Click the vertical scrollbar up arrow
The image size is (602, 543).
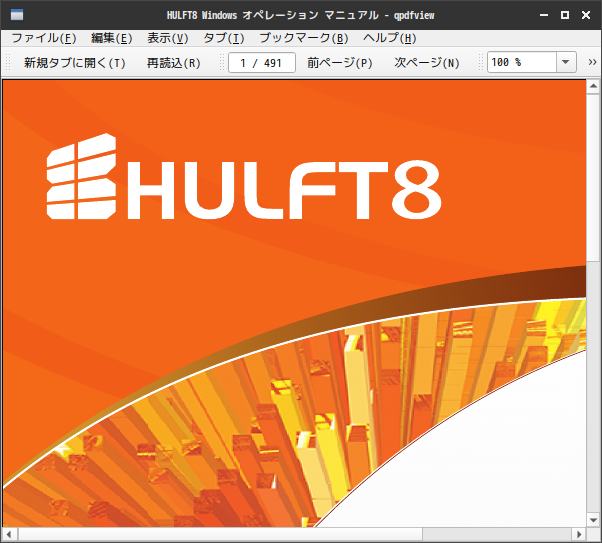click(x=593, y=86)
